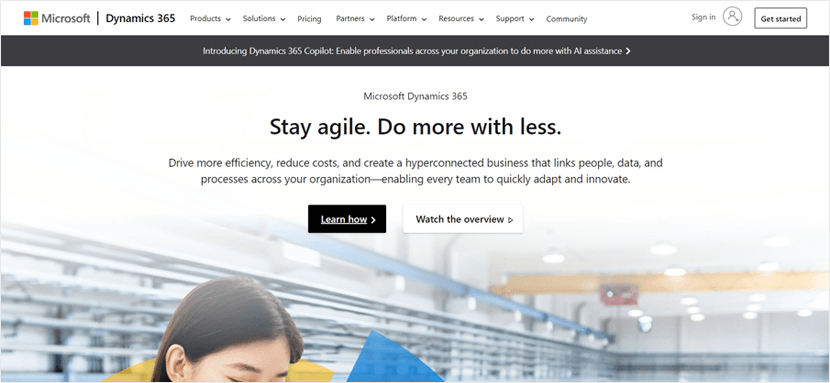Viewport: 830px width, 383px height.
Task: Click the headline Stay agile. Do more with less.
Action: [x=416, y=127]
